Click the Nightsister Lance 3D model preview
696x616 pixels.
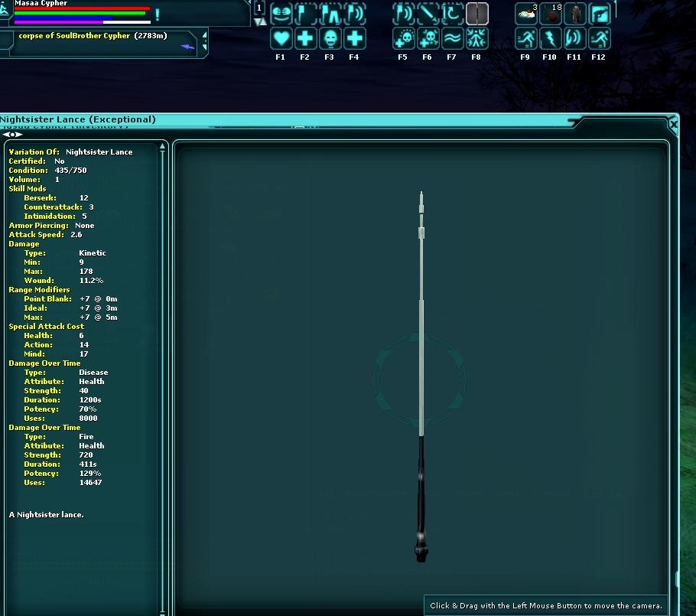point(421,376)
